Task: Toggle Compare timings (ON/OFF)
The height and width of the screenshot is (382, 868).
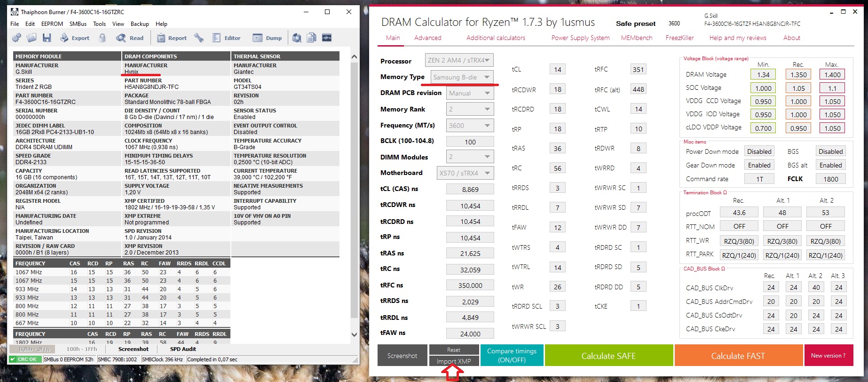Action: tap(512, 356)
